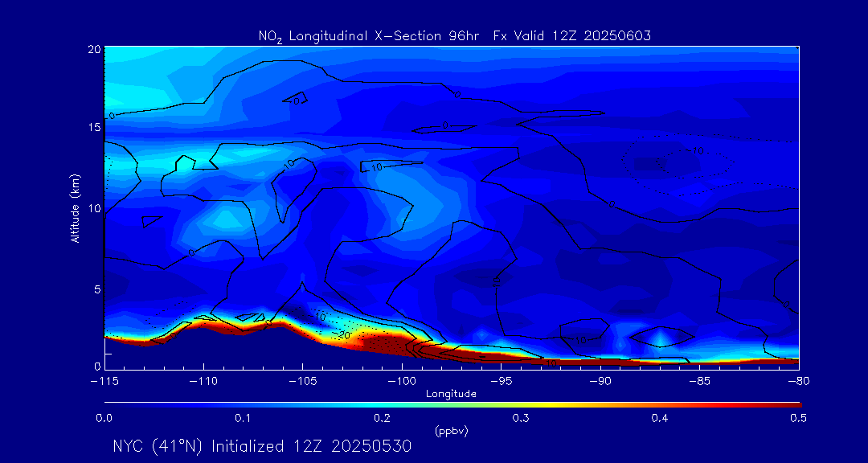Click the longitude tick label "-95"
Screen dimensions: 868x463
point(501,381)
